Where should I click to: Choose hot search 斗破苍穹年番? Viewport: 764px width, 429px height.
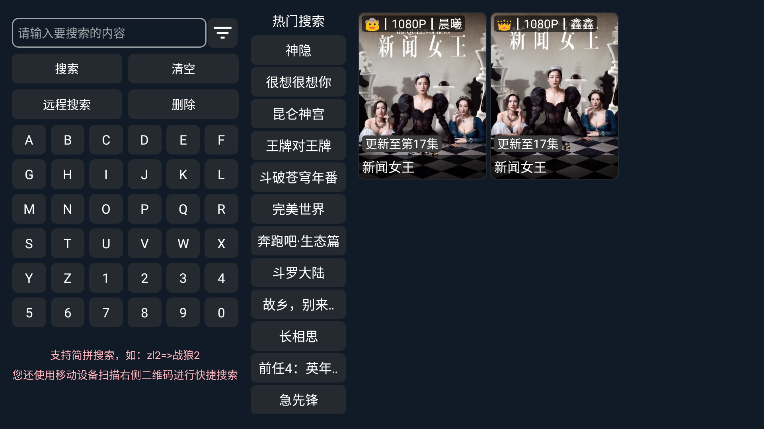(298, 177)
